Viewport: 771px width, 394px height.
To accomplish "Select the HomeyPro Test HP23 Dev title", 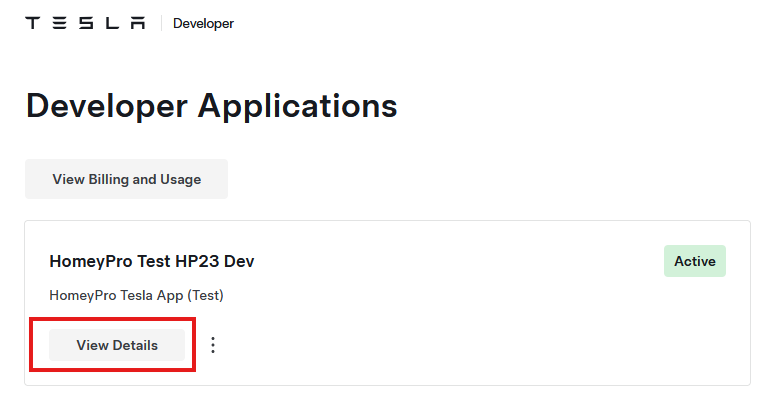I will pos(151,261).
